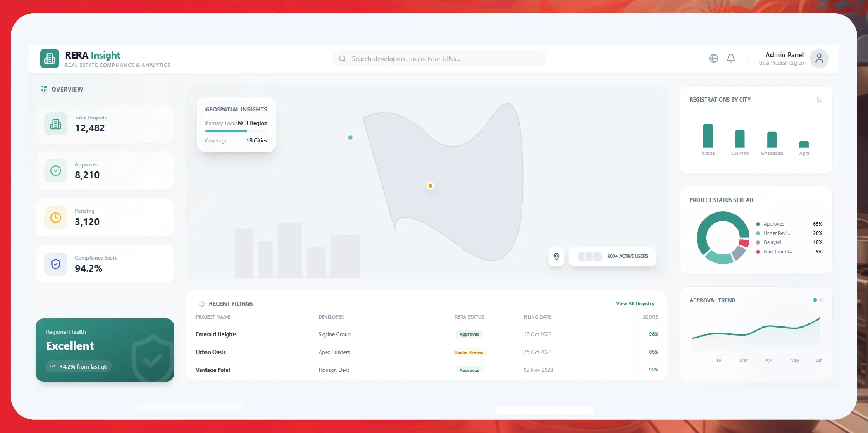Screen dimensions: 868x433
Task: Click the orange map marker dot
Action: coord(430,186)
